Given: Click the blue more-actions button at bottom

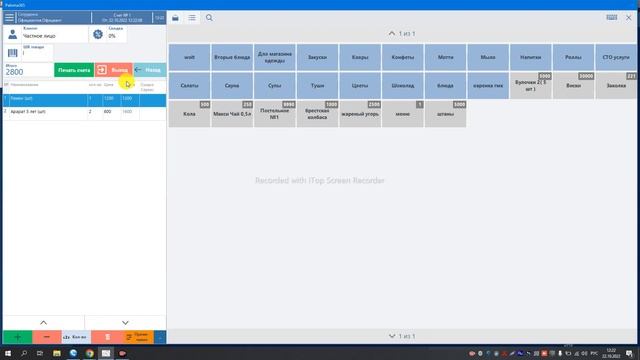Looking at the screenshot, I should [160, 337].
